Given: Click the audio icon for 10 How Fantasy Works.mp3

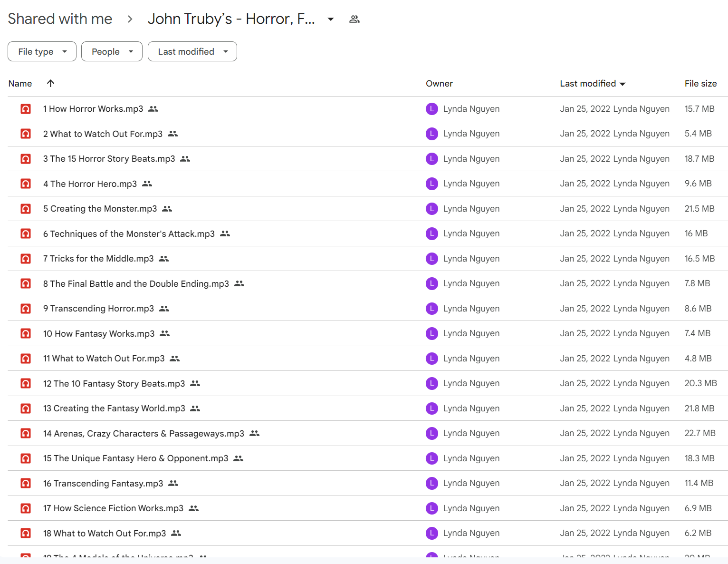Looking at the screenshot, I should pos(26,333).
